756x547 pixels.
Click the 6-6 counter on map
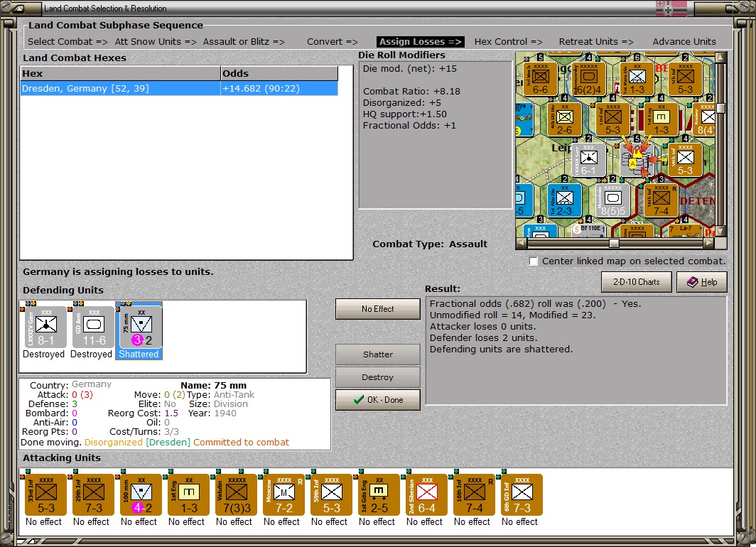tap(541, 79)
